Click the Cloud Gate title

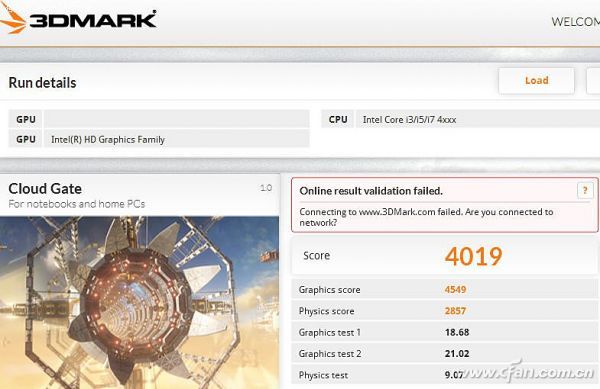(x=45, y=189)
